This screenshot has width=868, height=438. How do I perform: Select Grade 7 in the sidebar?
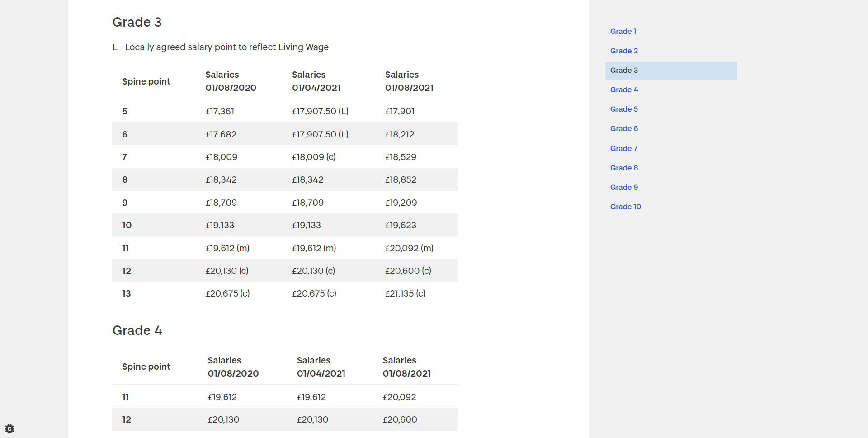point(624,149)
